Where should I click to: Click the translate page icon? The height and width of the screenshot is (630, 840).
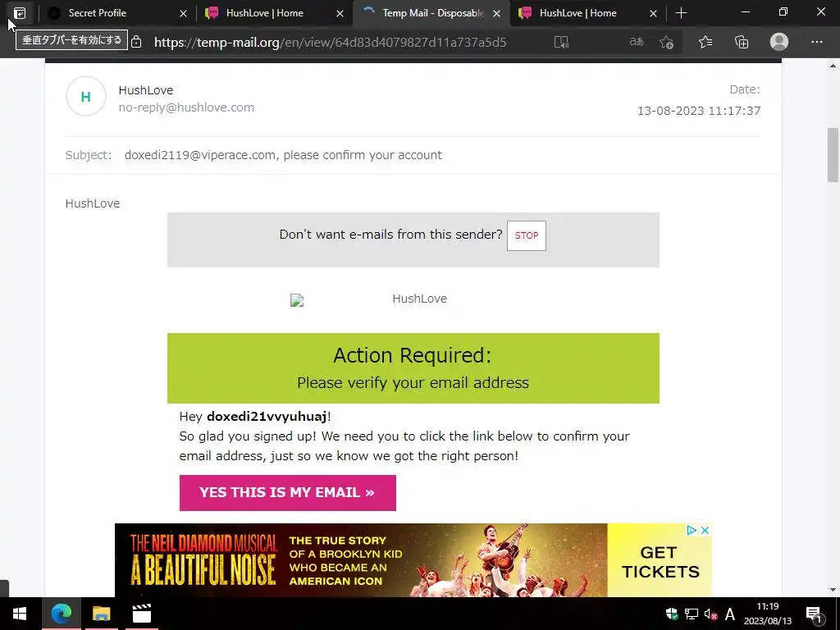click(636, 42)
